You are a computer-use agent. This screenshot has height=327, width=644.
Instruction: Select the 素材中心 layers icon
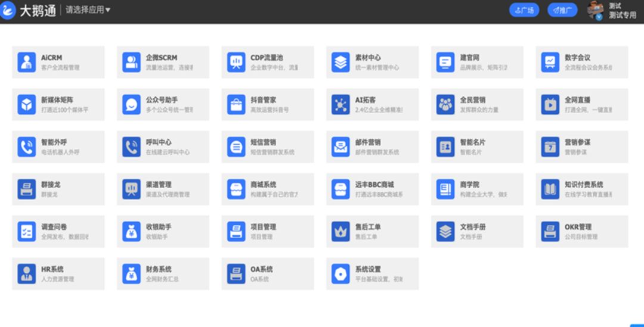tap(341, 63)
